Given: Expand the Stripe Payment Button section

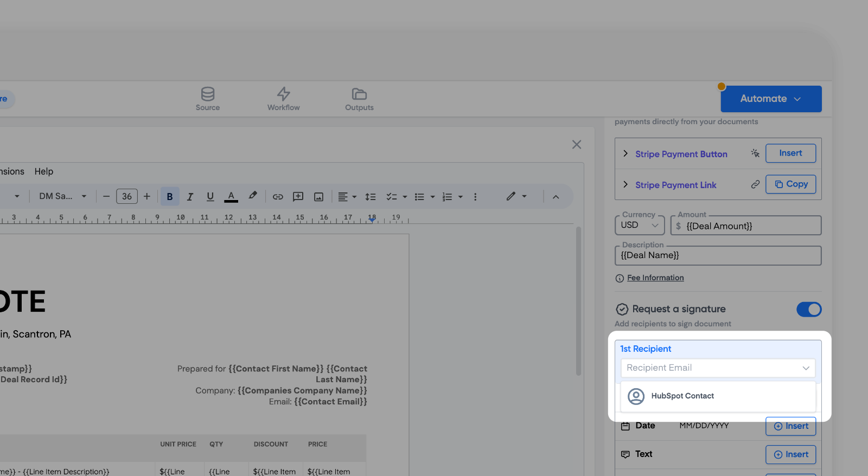Looking at the screenshot, I should 626,154.
